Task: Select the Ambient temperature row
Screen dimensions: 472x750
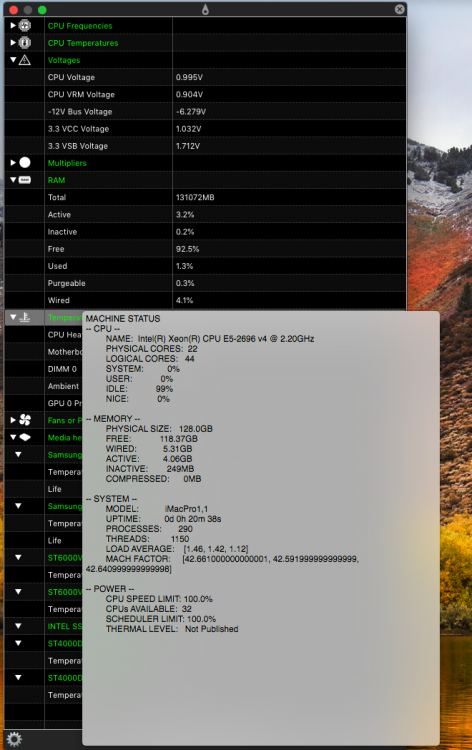Action: (43, 386)
